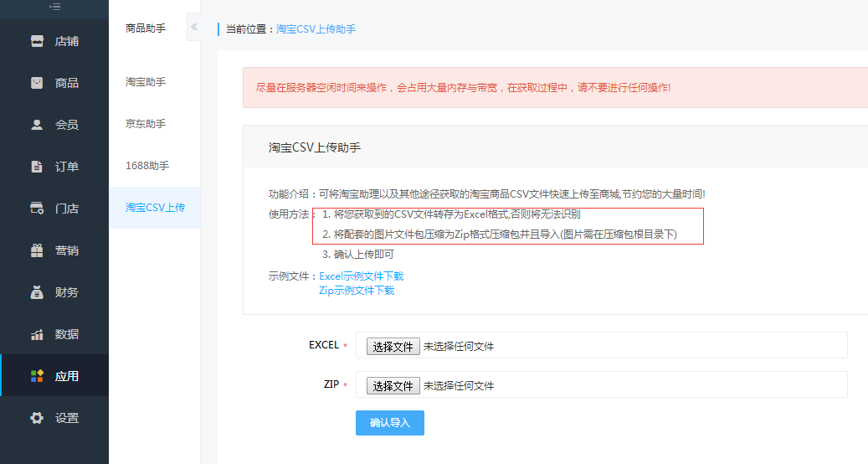The height and width of the screenshot is (464, 868).
Task: Click the 使用方法 label
Action: coord(292,215)
